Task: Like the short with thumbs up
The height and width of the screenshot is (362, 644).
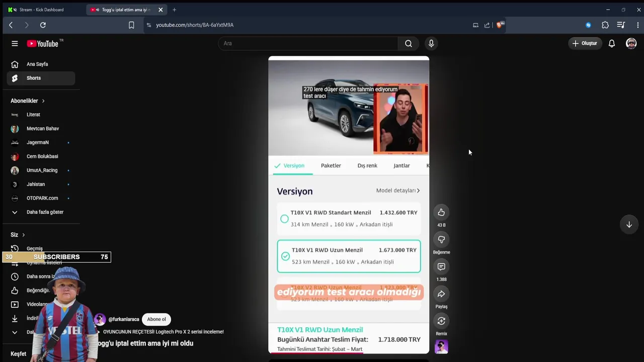Action: [441, 212]
